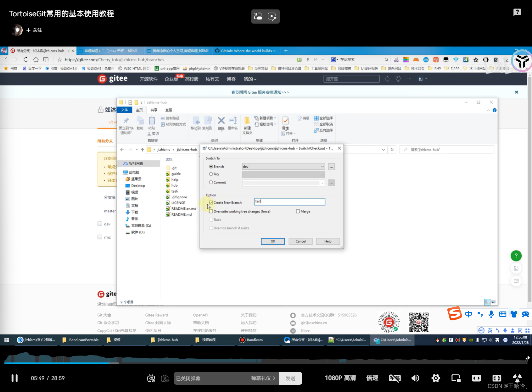
Task: Open video settings gear
Action: 436,378
